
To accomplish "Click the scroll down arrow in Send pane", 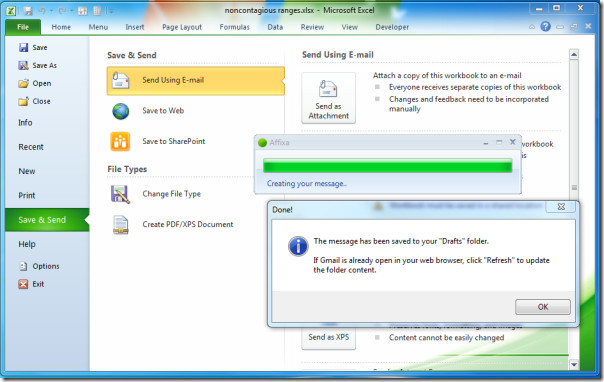I will tap(574, 364).
